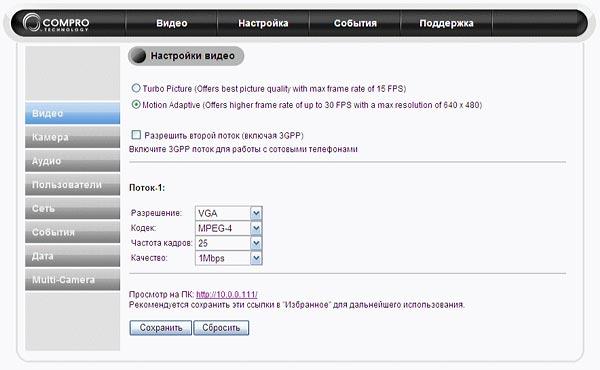Open the События top menu

[x=355, y=23]
